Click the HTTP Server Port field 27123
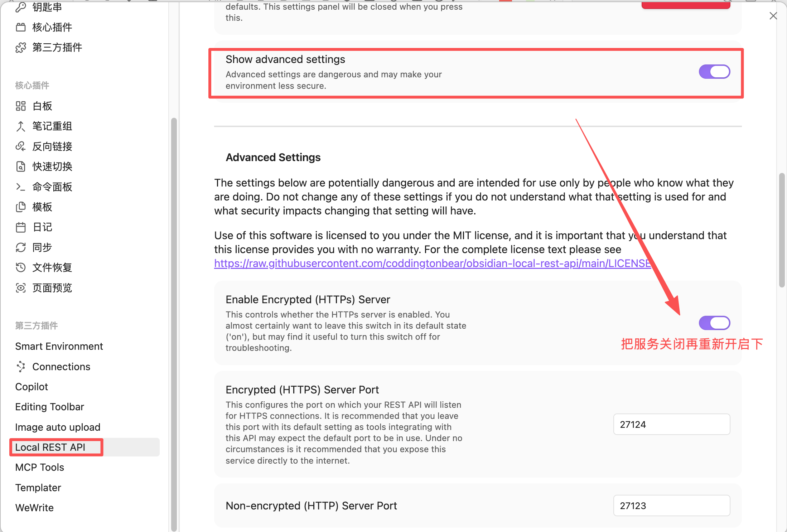This screenshot has width=787, height=532. point(672,506)
